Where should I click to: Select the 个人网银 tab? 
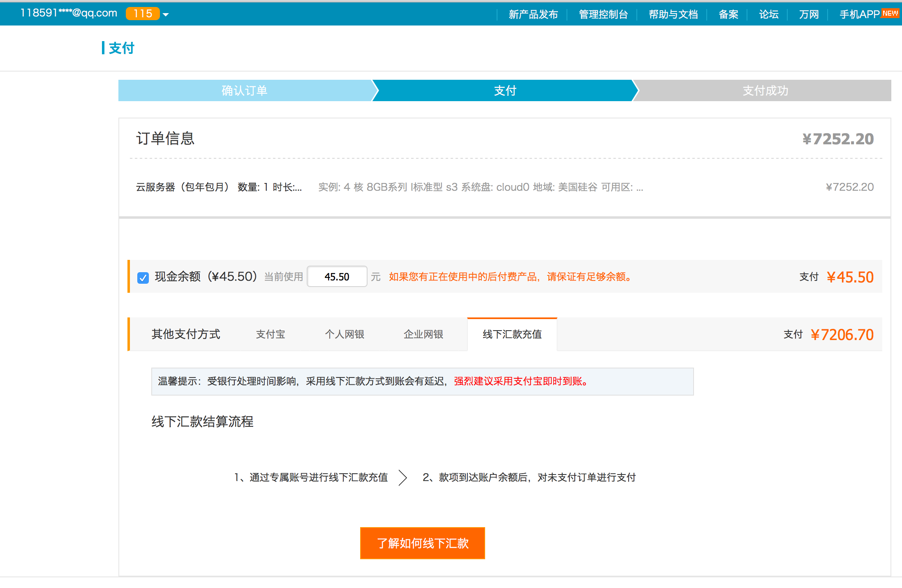pos(345,334)
